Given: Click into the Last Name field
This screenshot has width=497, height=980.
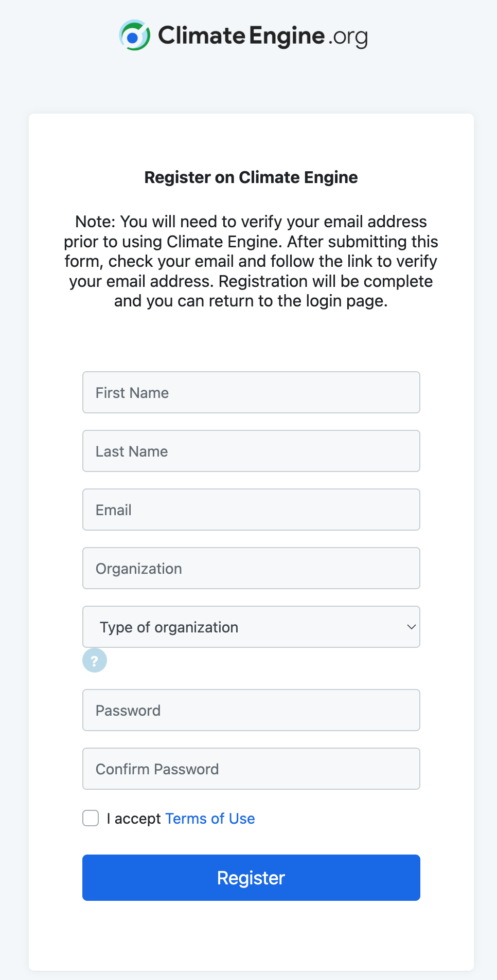Looking at the screenshot, I should click(x=251, y=451).
